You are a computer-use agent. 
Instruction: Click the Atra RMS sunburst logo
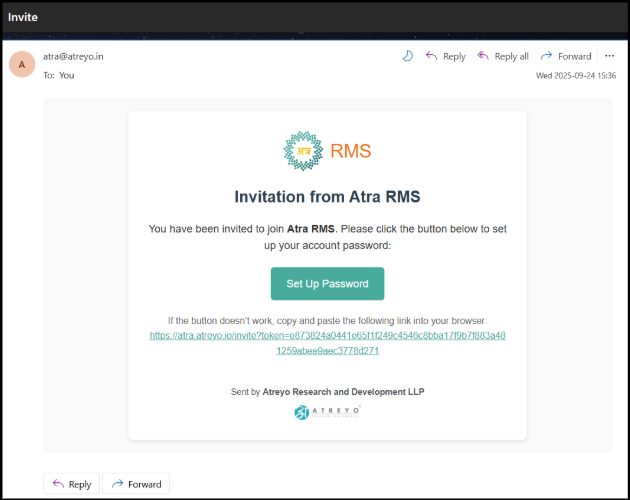coord(303,151)
